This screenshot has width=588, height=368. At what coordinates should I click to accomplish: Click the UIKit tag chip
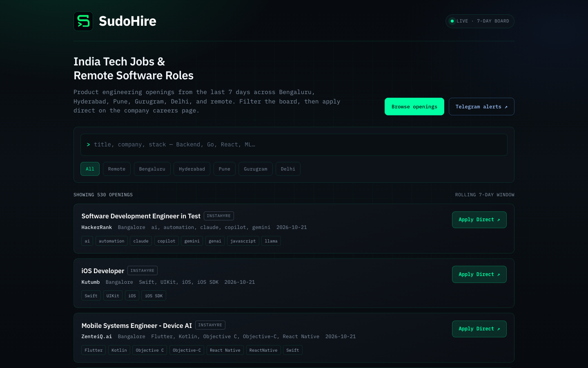[x=113, y=296]
